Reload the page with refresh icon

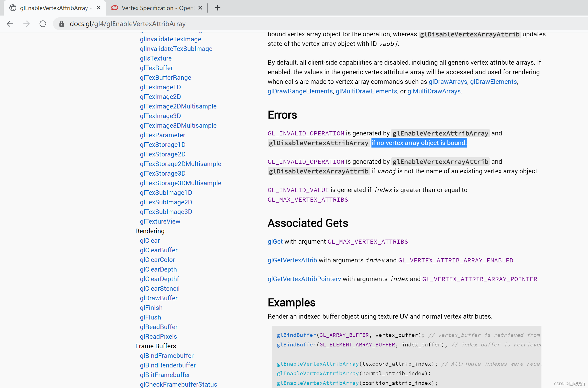(x=43, y=24)
